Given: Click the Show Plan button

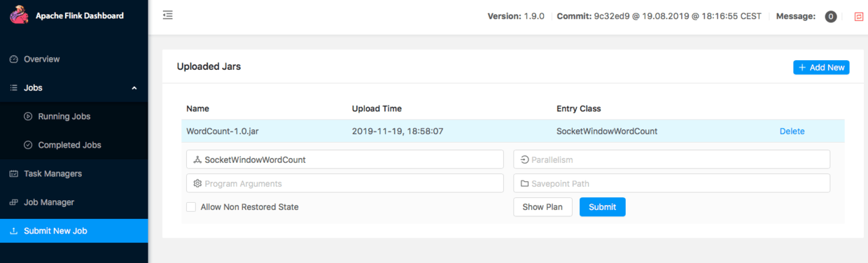Looking at the screenshot, I should coord(542,207).
